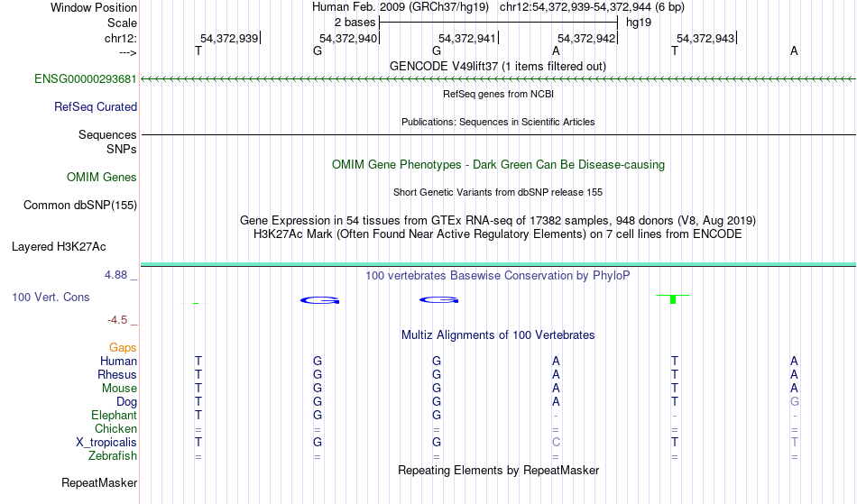
Task: Click the 54,372,940 ruler position
Action: pyautogui.click(x=349, y=39)
